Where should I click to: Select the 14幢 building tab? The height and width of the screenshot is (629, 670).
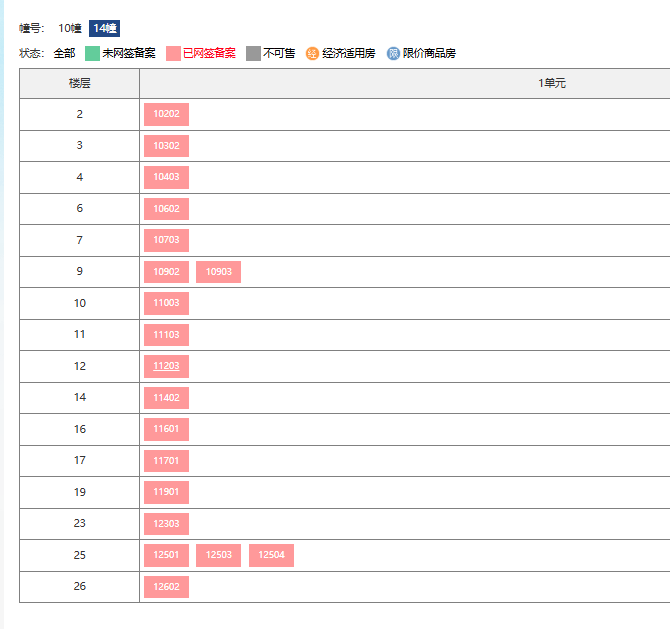[x=104, y=28]
